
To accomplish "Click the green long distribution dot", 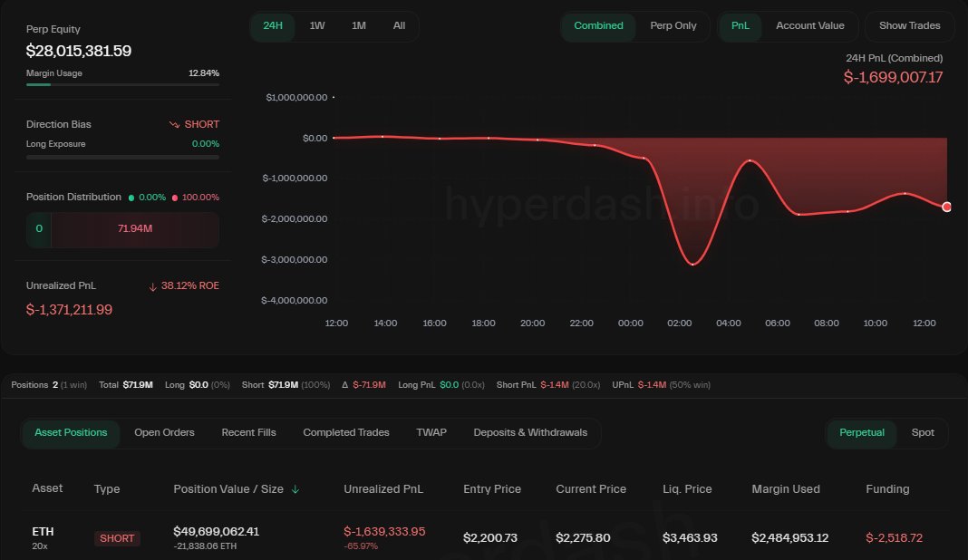I will 131,197.
